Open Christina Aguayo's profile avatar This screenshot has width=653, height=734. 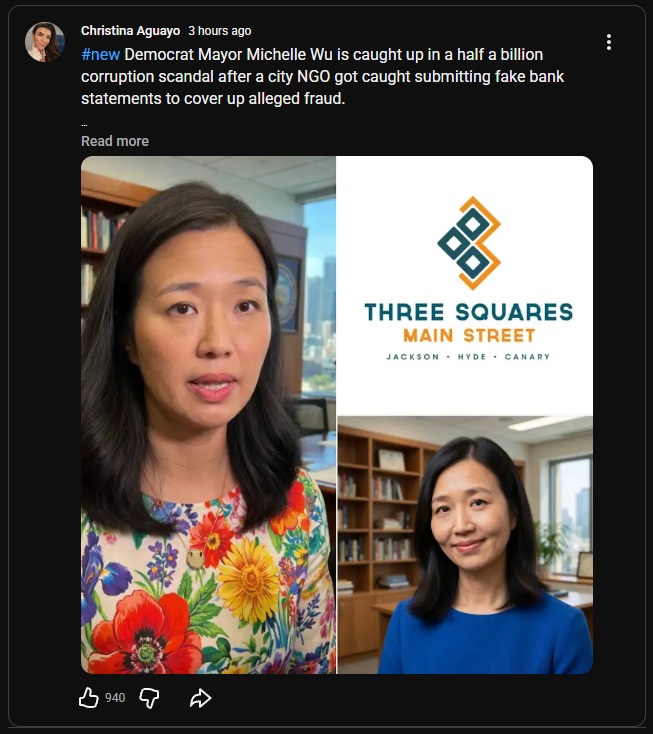pos(44,42)
